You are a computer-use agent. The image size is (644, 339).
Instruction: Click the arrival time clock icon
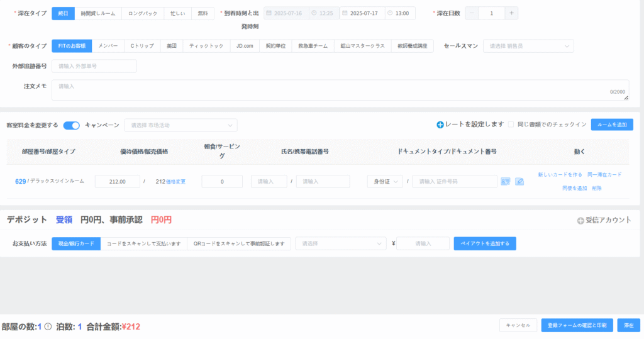[x=314, y=13]
